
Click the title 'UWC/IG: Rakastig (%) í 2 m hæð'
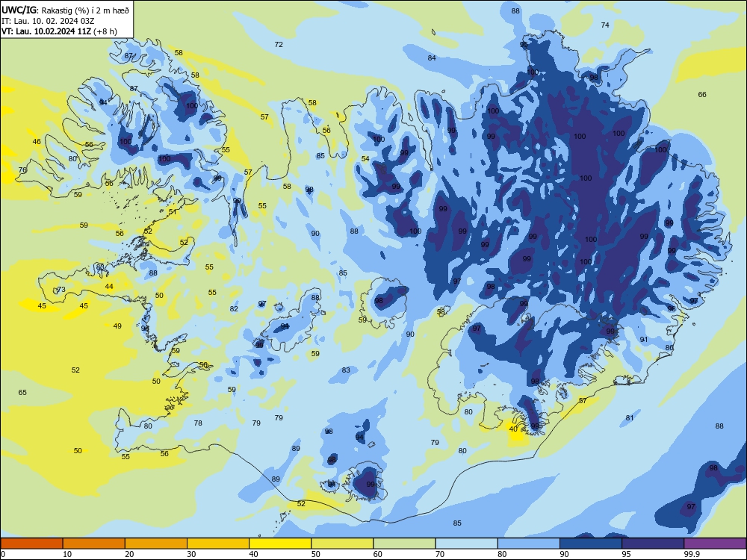click(65, 10)
